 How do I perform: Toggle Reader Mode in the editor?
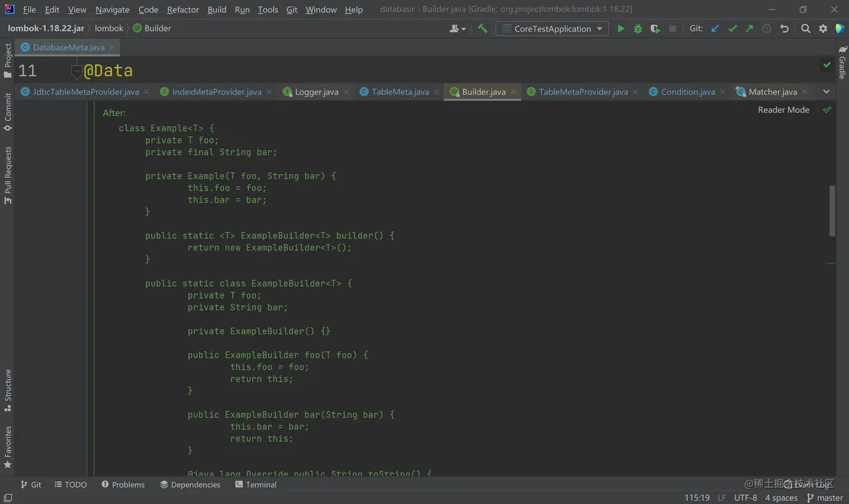[783, 109]
